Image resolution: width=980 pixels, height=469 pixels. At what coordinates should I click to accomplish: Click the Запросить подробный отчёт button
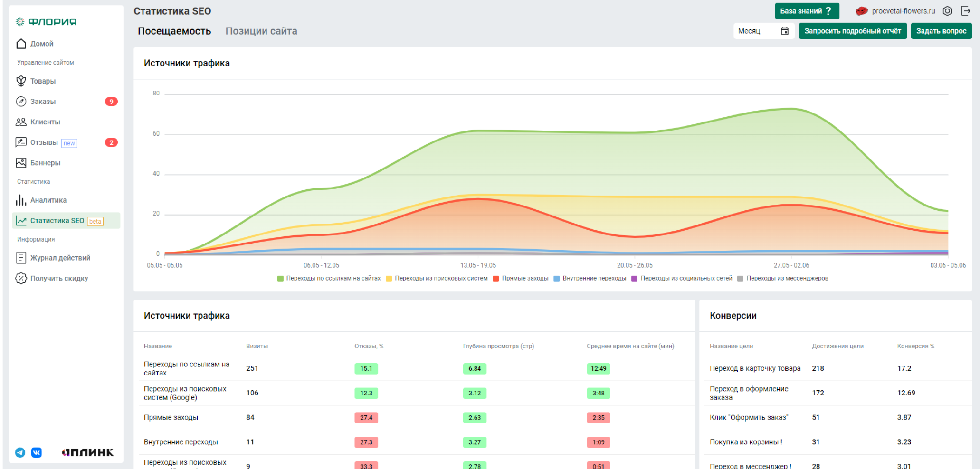pos(853,31)
